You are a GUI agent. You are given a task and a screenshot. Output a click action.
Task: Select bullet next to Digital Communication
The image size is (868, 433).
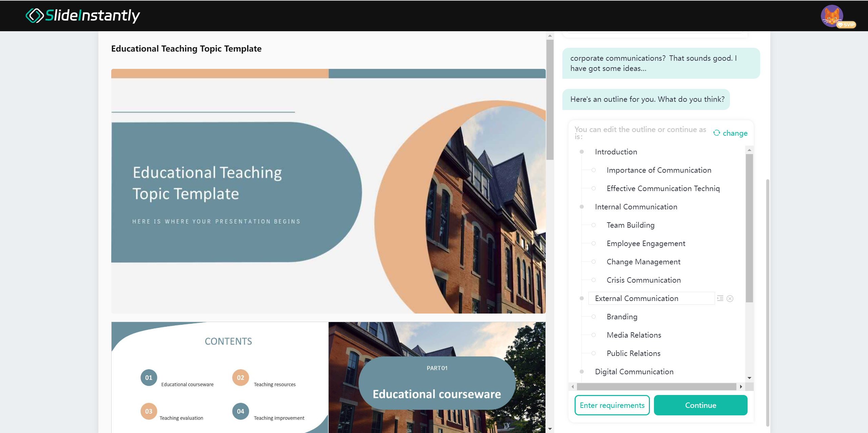click(582, 372)
